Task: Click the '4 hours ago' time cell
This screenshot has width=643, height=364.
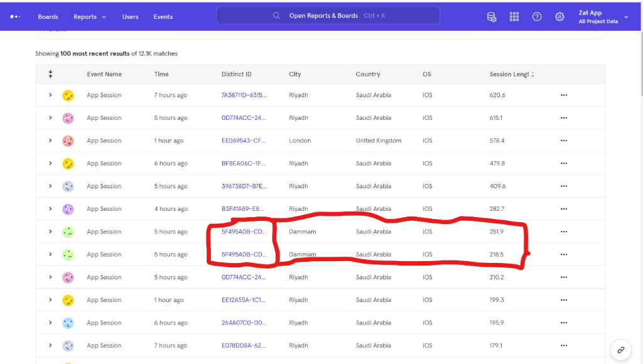Action: pyautogui.click(x=171, y=209)
